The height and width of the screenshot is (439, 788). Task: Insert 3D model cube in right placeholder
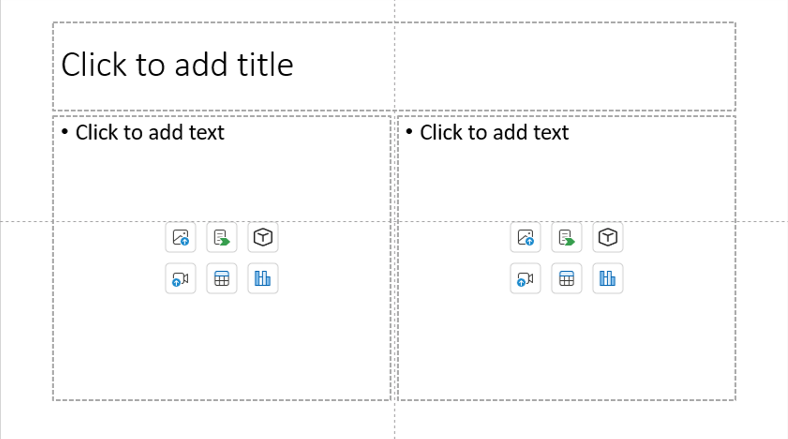[x=608, y=237]
